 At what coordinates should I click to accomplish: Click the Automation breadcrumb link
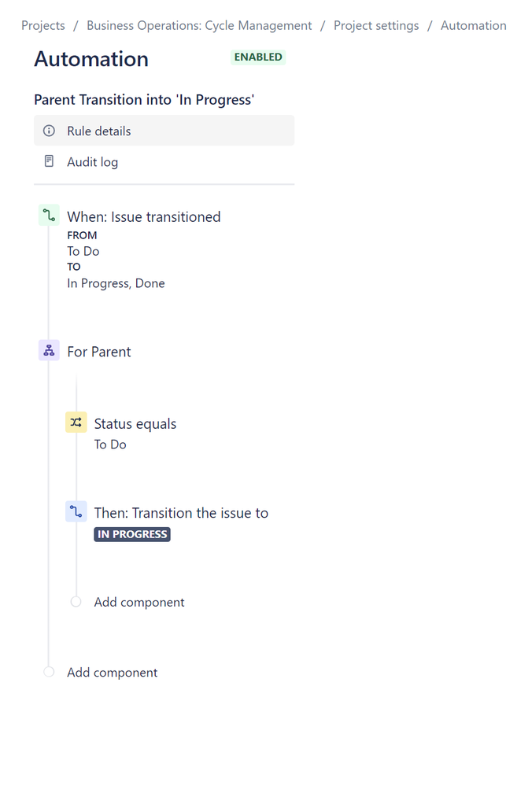click(473, 25)
